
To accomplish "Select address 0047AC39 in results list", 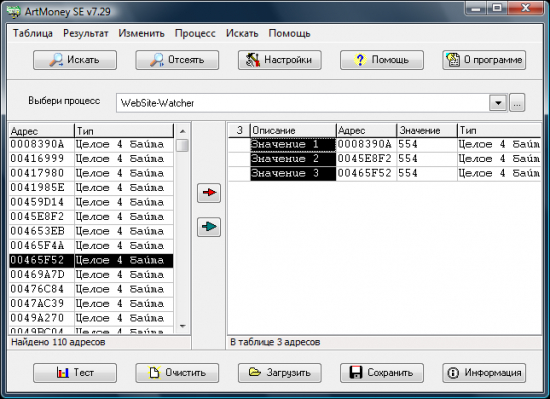I will coord(41,304).
